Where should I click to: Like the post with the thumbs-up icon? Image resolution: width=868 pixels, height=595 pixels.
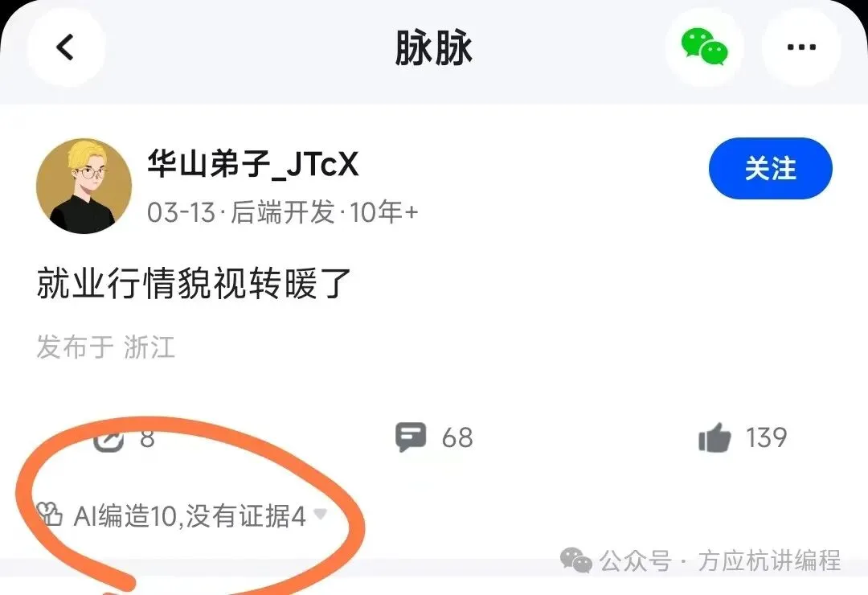point(714,437)
